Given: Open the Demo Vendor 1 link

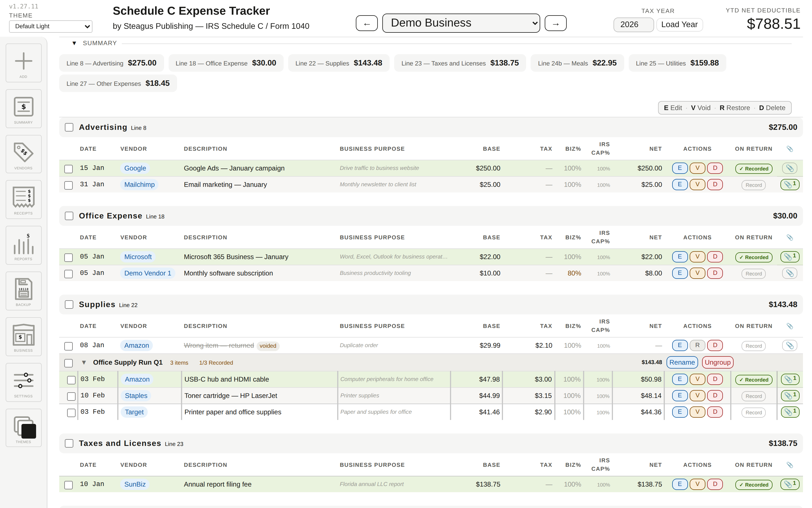Looking at the screenshot, I should coord(148,273).
